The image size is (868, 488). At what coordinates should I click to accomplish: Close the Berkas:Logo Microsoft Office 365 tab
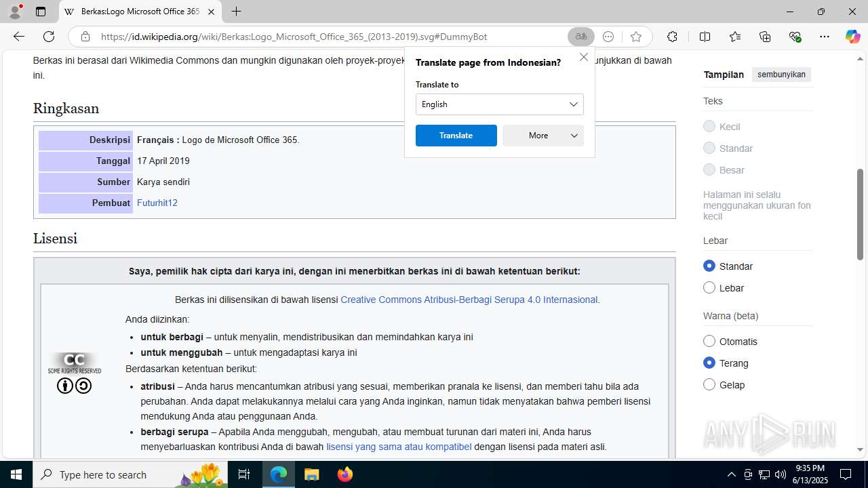point(211,12)
